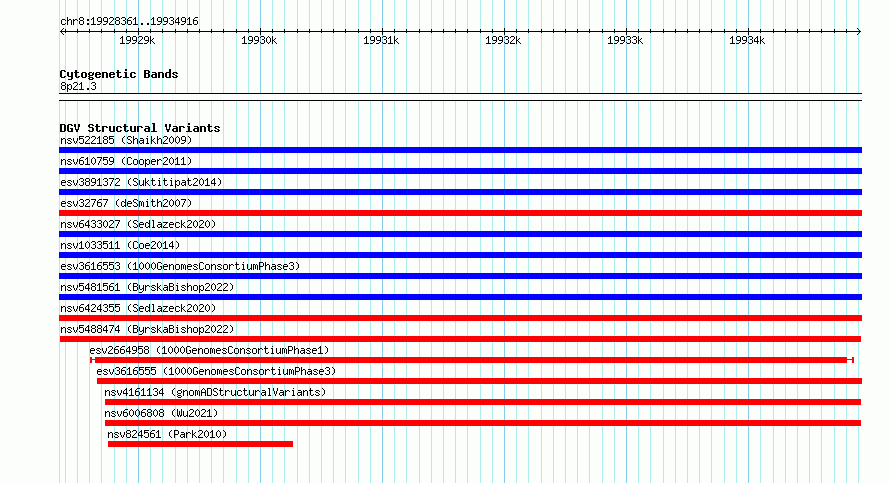The height and width of the screenshot is (483, 890).
Task: Click the DGV Structural Variants track title
Action: [140, 128]
